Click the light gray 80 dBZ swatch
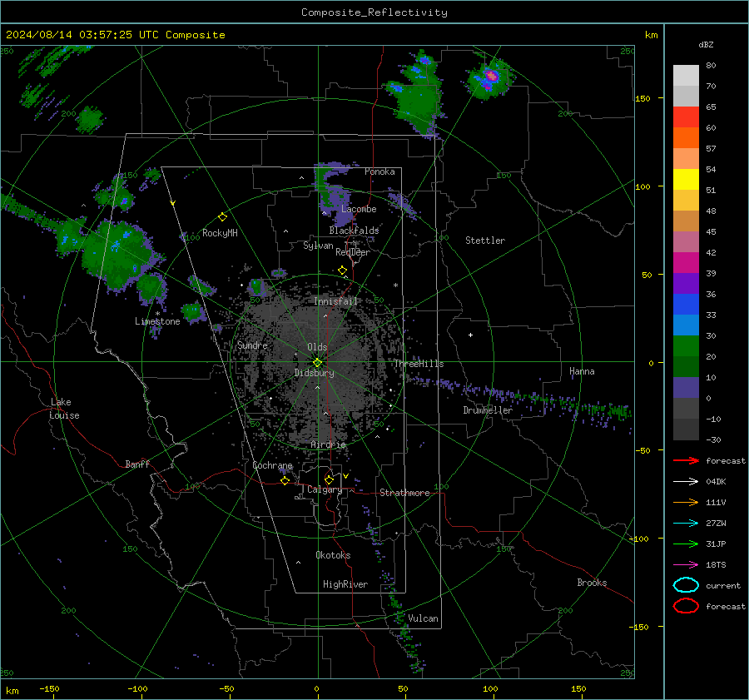749x700 pixels. point(686,76)
